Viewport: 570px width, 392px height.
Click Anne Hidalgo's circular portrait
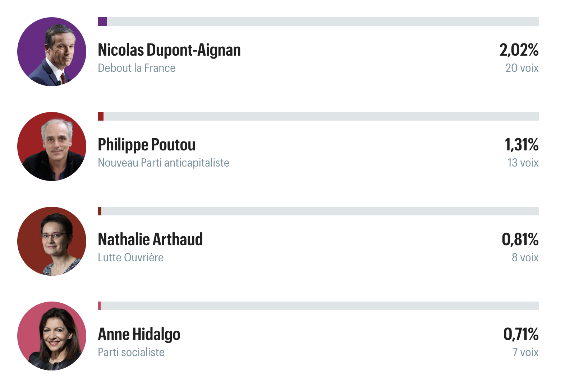click(52, 336)
